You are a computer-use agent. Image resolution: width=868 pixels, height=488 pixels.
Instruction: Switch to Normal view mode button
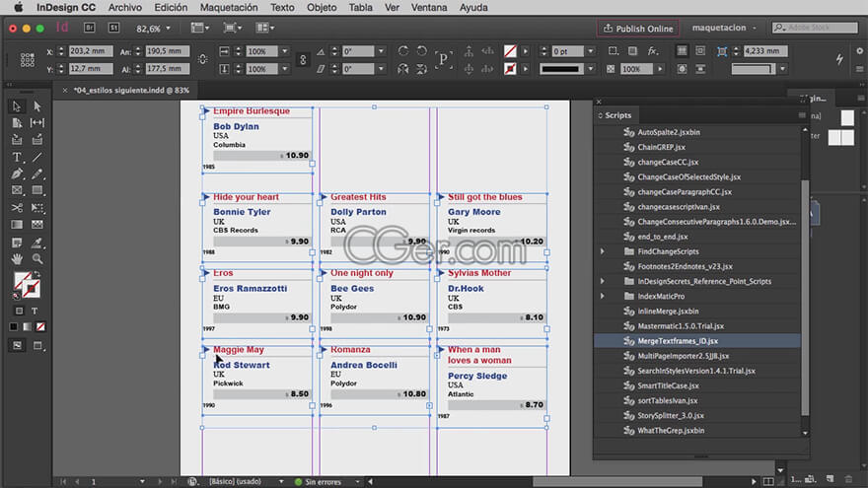[x=17, y=345]
